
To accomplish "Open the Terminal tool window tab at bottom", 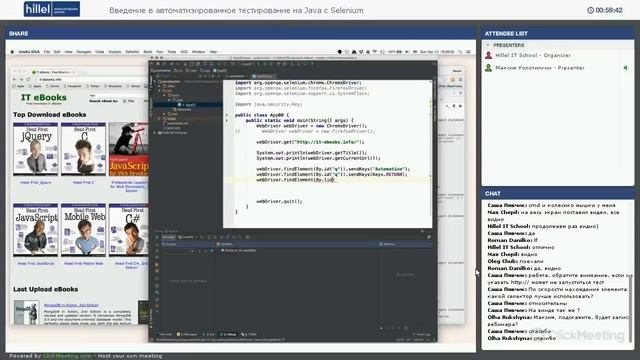I will click(x=164, y=334).
